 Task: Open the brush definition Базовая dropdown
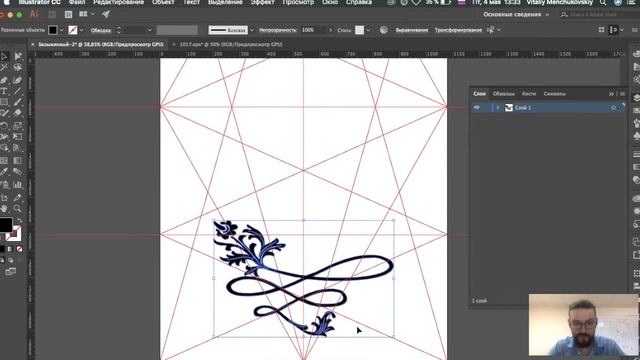pos(252,30)
